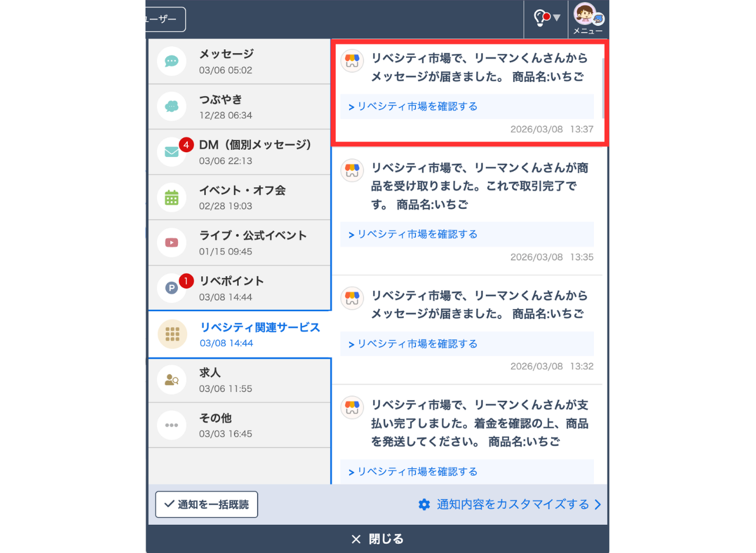This screenshot has height=553, width=756.
Task: Select the ユーザー tab at top left
Action: click(x=163, y=19)
